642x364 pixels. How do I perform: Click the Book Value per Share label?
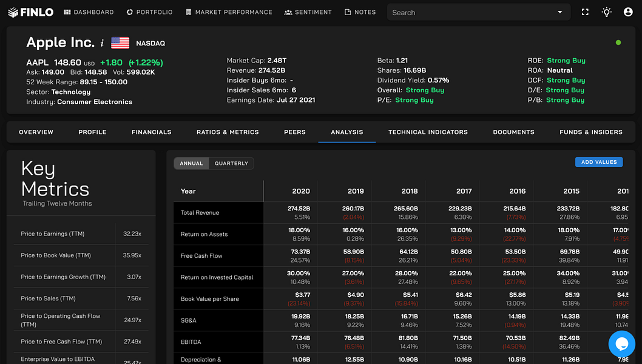[x=209, y=299]
